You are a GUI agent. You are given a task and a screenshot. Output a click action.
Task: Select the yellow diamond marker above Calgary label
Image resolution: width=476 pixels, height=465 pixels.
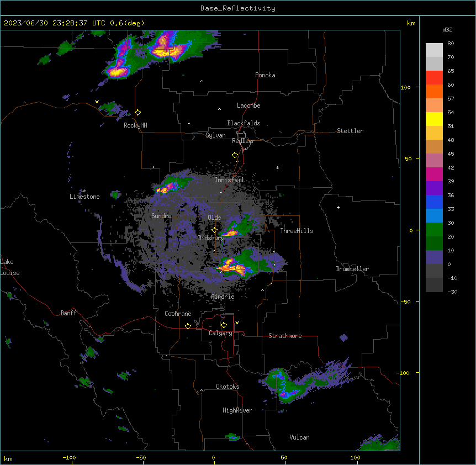224,325
